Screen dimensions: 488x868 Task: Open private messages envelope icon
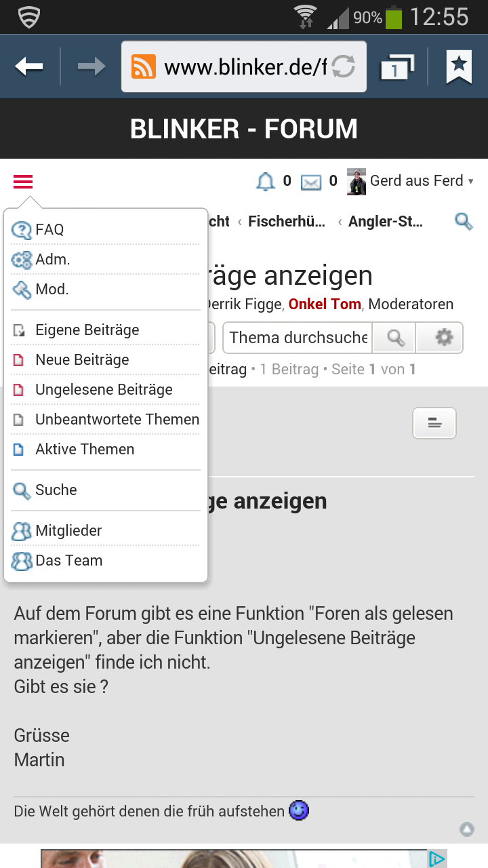coord(310,182)
